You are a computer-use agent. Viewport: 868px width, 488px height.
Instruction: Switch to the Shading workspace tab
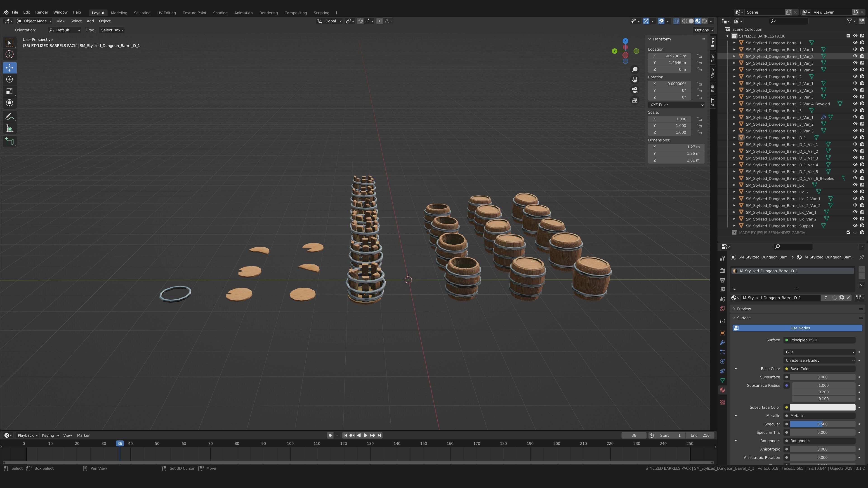(220, 13)
